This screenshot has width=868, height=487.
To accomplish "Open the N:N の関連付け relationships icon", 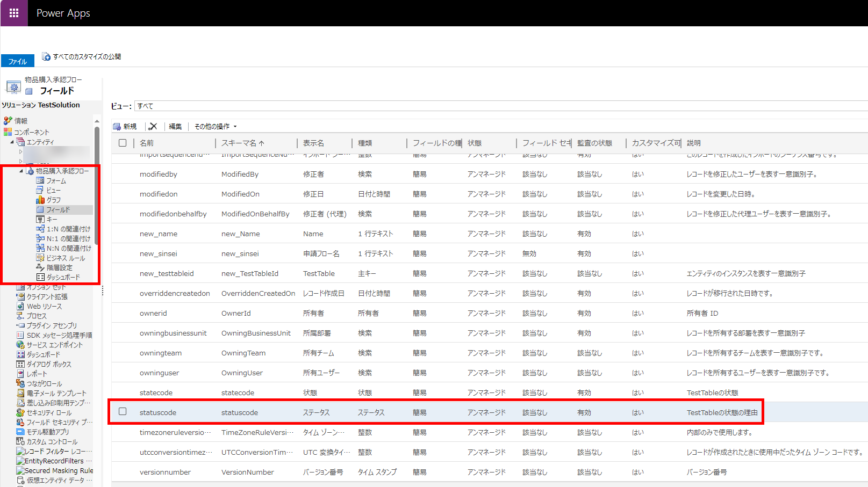I will [x=40, y=248].
